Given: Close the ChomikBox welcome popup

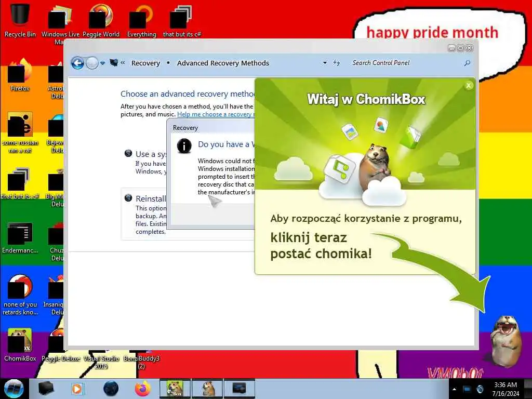Looking at the screenshot, I should pyautogui.click(x=469, y=86).
